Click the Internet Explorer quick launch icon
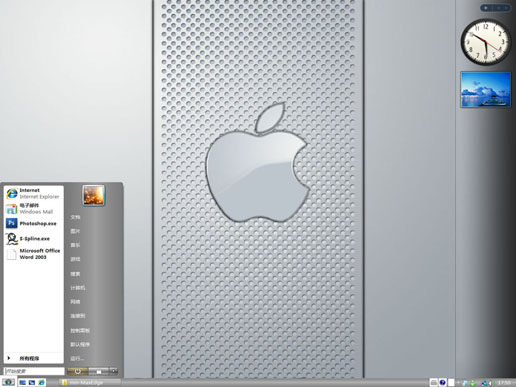This screenshot has width=516, height=387. click(x=41, y=382)
